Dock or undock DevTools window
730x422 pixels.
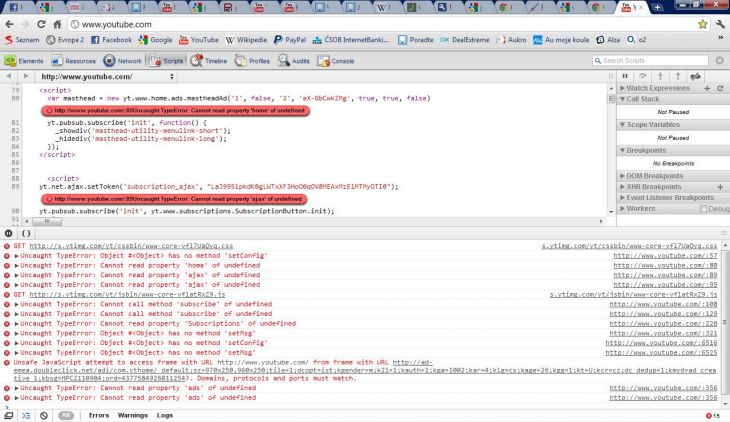point(8,415)
